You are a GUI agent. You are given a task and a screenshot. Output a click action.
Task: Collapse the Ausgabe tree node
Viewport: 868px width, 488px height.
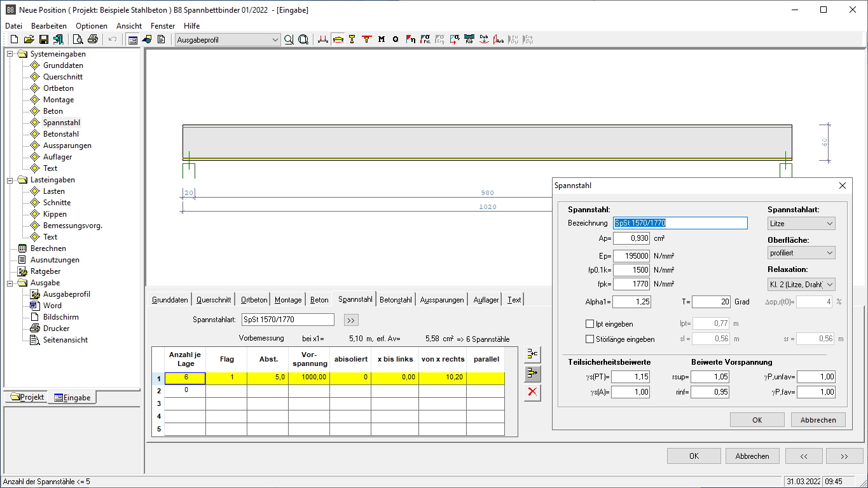click(x=11, y=283)
